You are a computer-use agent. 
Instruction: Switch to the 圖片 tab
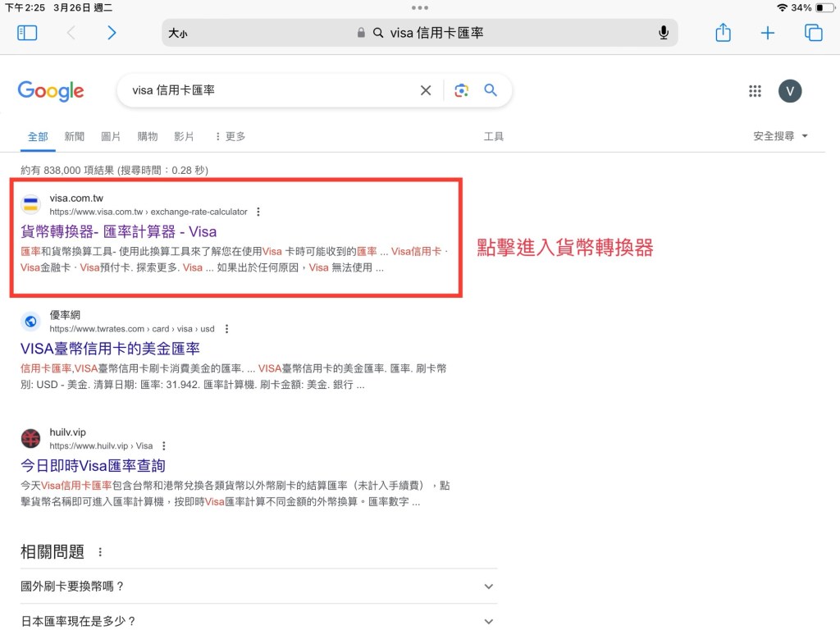(x=111, y=136)
